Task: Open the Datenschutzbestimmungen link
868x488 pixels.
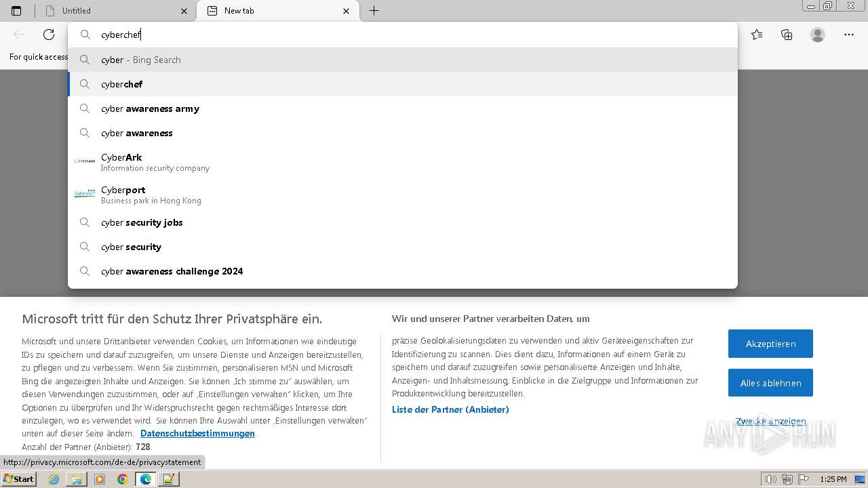Action: point(197,434)
